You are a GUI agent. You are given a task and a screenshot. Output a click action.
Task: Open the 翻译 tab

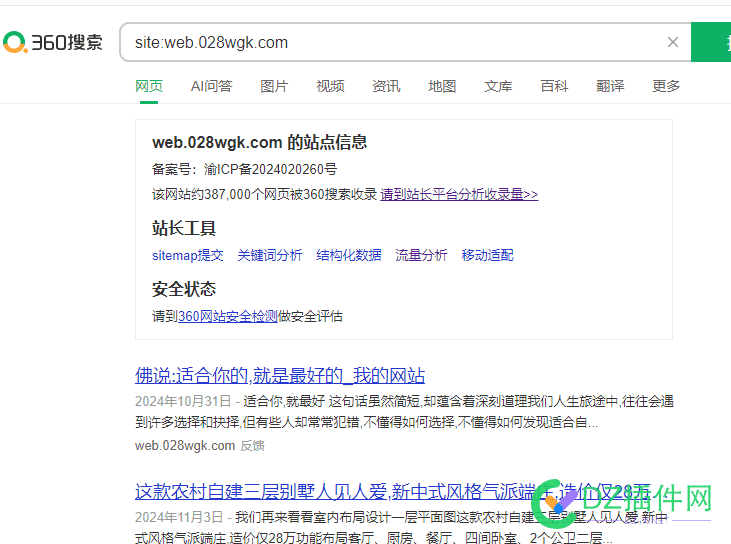[610, 86]
